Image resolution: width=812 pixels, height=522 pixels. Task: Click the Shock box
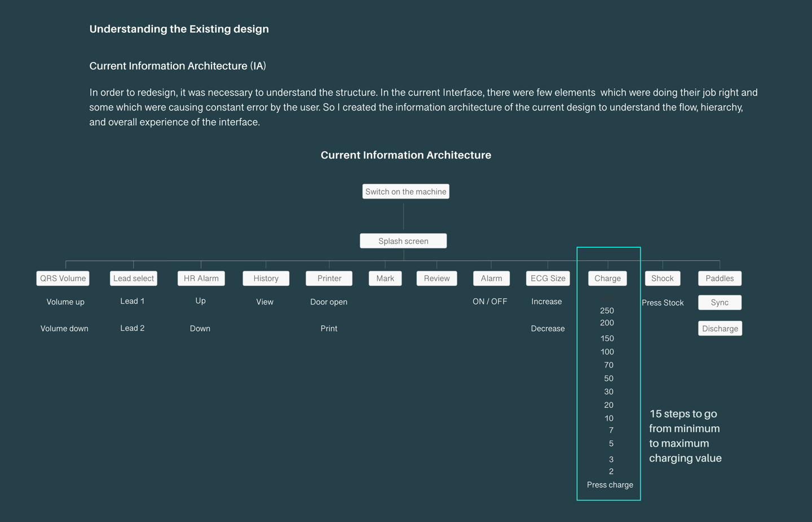tap(663, 278)
